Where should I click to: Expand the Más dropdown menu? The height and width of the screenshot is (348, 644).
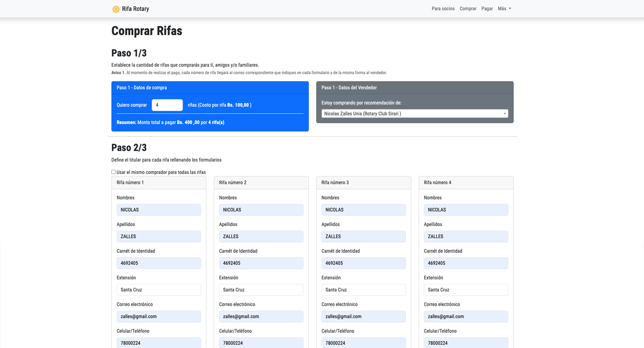[504, 9]
